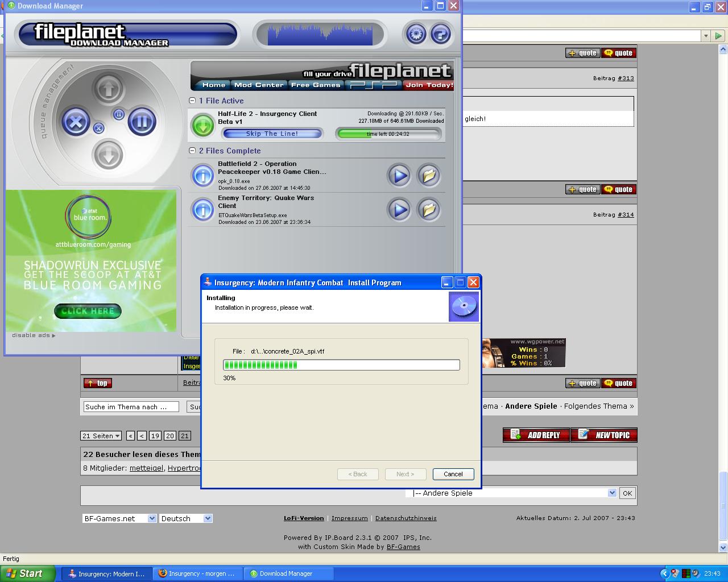Open Download Manager settings gear icon
Image resolution: width=728 pixels, height=582 pixels.
416,34
